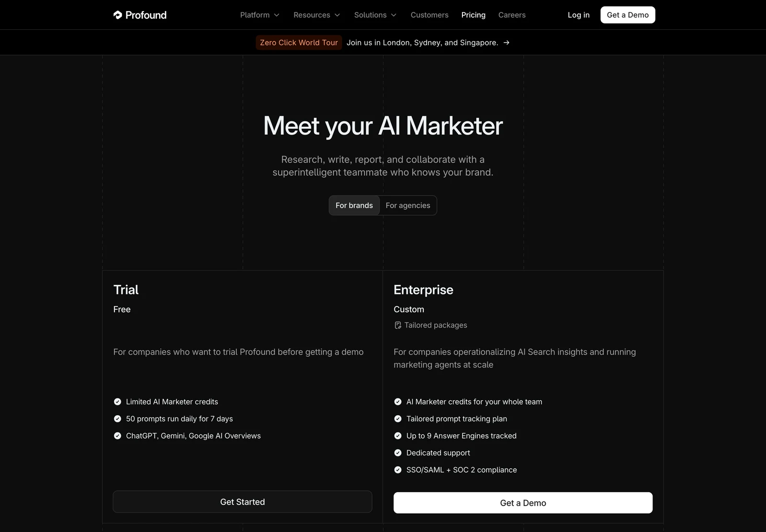Click checkmark icon beside Limited AI Marketer credits
The height and width of the screenshot is (532, 766).
[x=117, y=402]
